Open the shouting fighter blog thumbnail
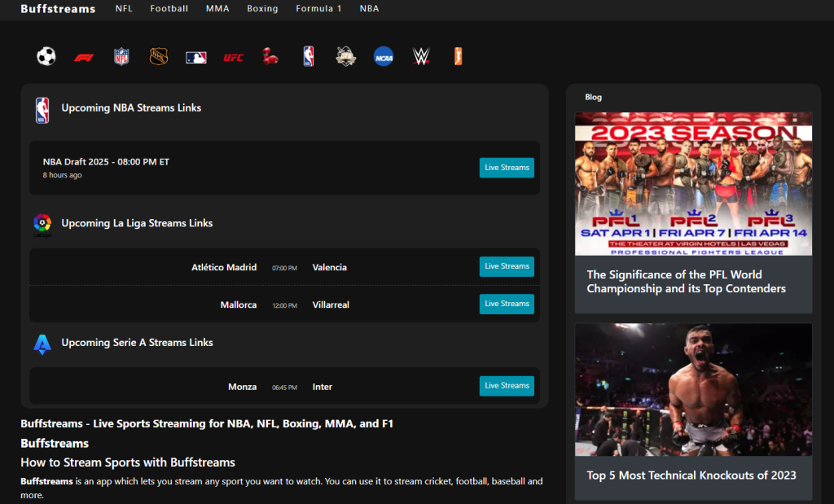Viewport: 834px width, 504px height. (694, 390)
